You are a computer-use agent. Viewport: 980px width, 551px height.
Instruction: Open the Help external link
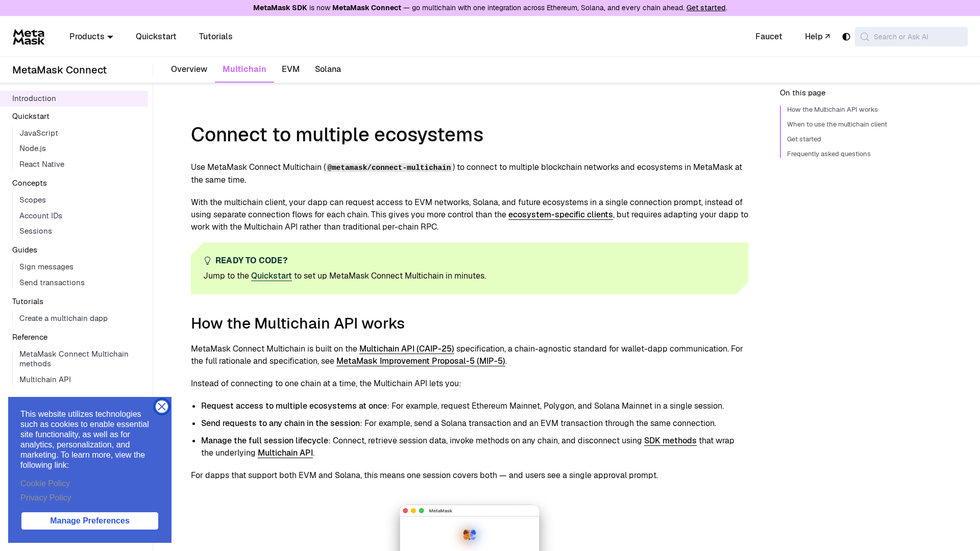point(818,37)
